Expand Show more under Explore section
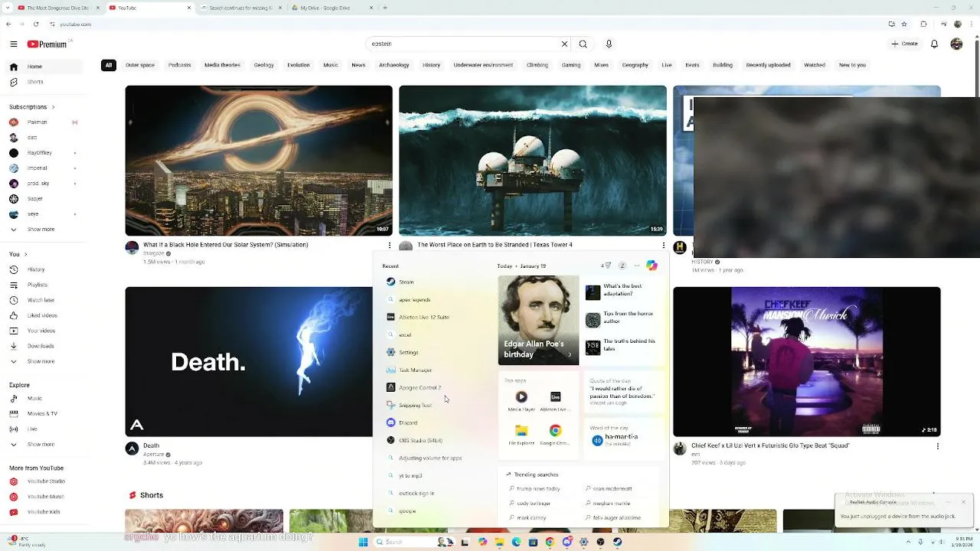The height and width of the screenshot is (551, 980). pyautogui.click(x=41, y=444)
